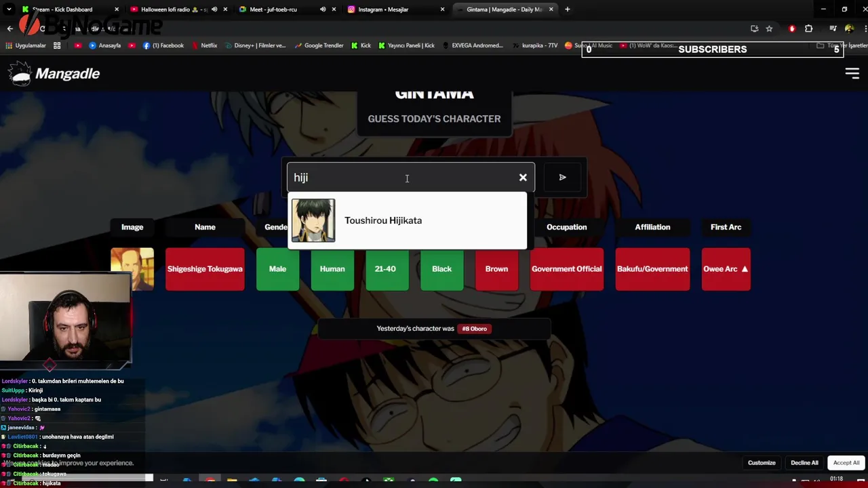Image resolution: width=868 pixels, height=488 pixels.
Task: Click the Bakufu/Government cell
Action: [652, 269]
